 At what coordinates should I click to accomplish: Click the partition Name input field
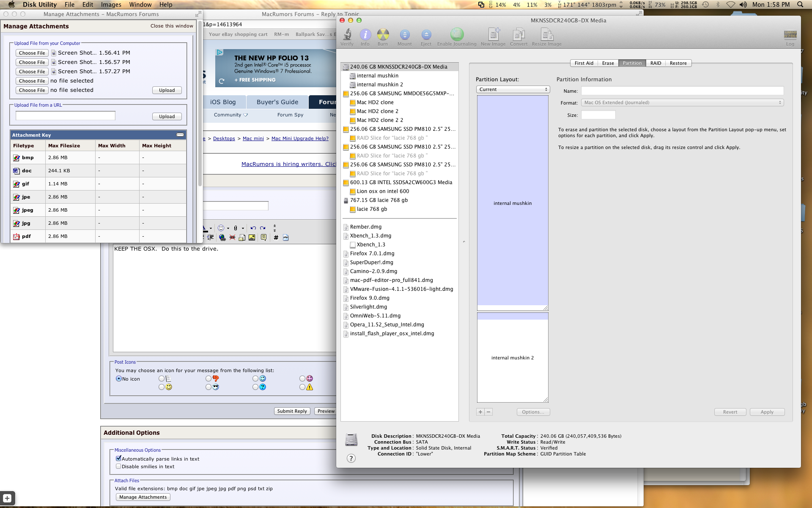point(682,91)
